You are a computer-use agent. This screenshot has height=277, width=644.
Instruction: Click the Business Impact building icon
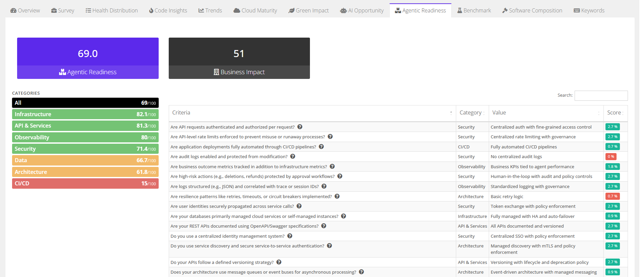pyautogui.click(x=216, y=72)
